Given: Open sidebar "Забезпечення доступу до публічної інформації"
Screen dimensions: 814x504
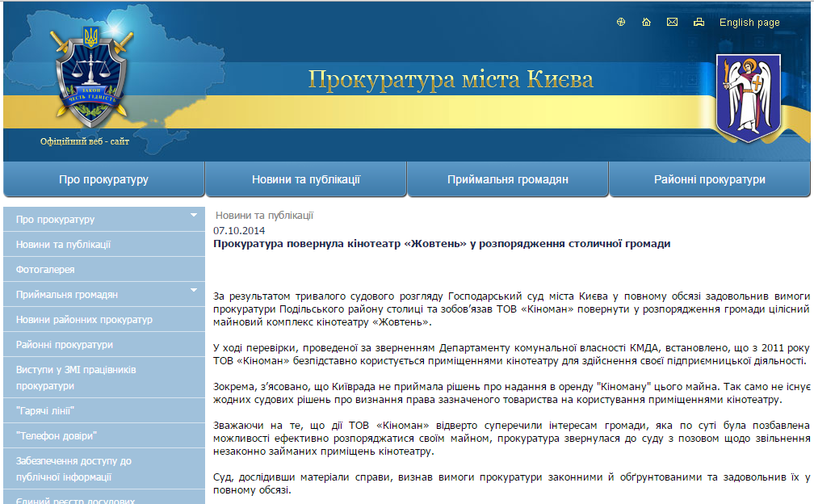Looking at the screenshot, I should 104,468.
